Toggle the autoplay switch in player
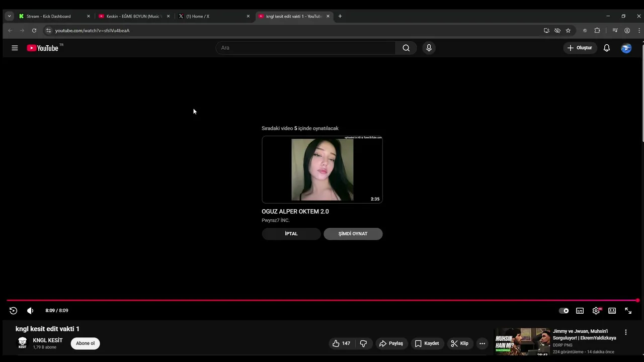Screen dimensions: 644x362 pyautogui.click(x=564, y=311)
